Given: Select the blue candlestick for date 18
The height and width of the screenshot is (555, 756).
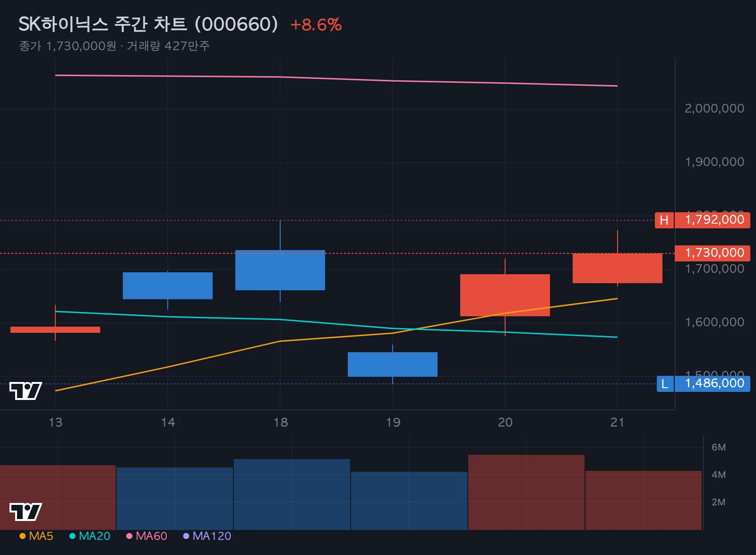Looking at the screenshot, I should point(280,270).
